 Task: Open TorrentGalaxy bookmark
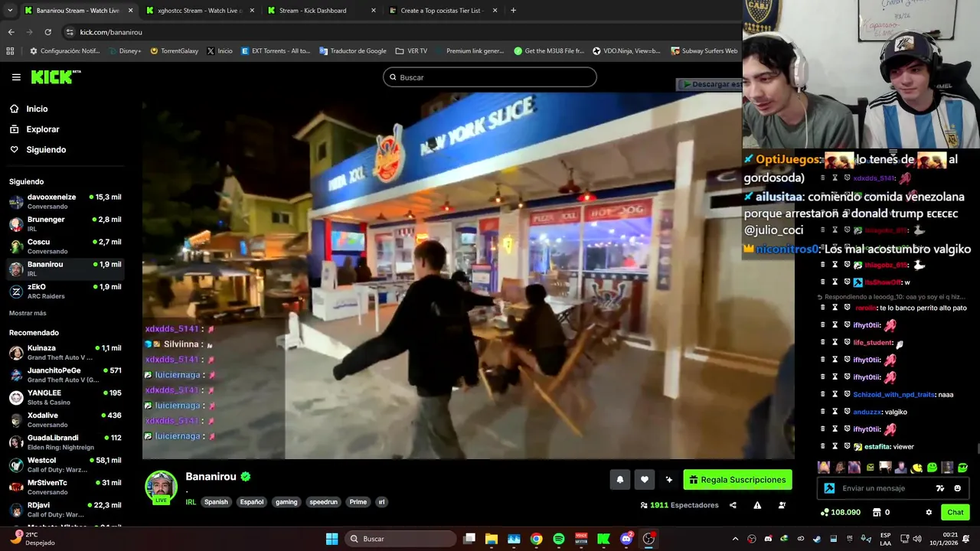[175, 51]
